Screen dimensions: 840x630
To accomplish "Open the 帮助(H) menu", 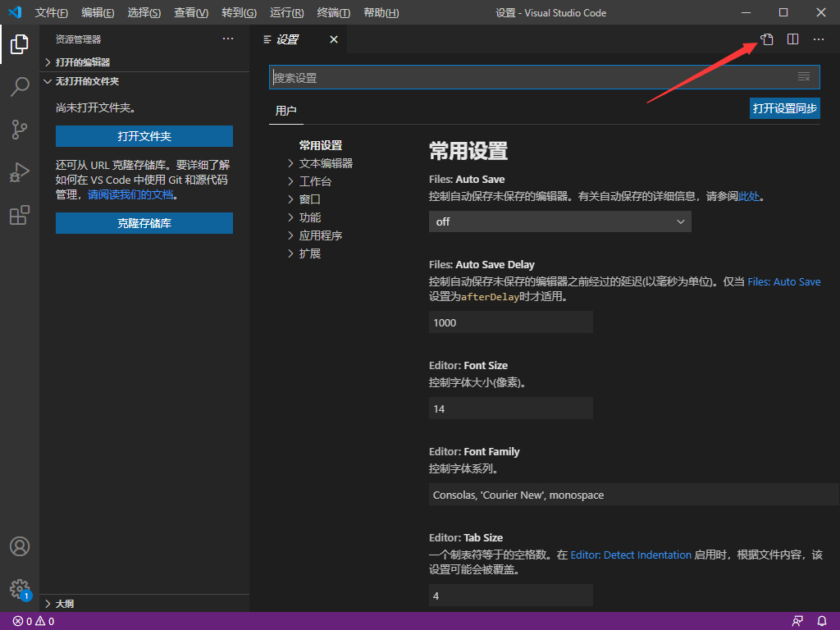I will click(x=381, y=12).
